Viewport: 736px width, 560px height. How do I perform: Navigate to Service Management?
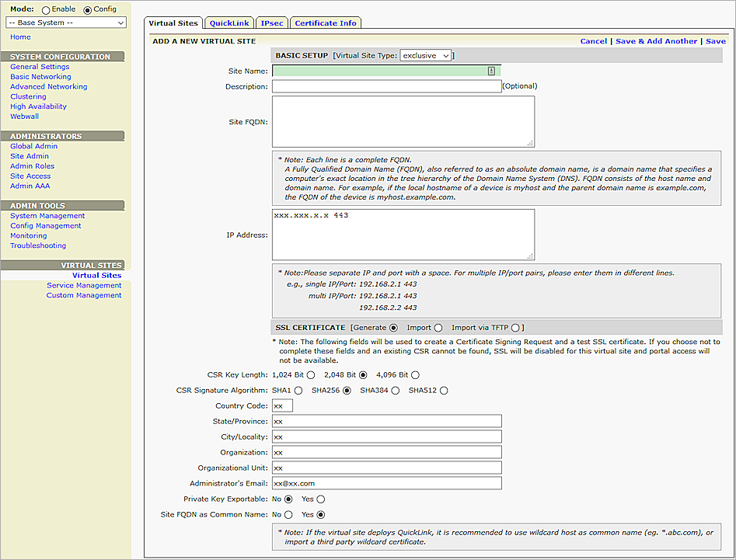[x=84, y=285]
